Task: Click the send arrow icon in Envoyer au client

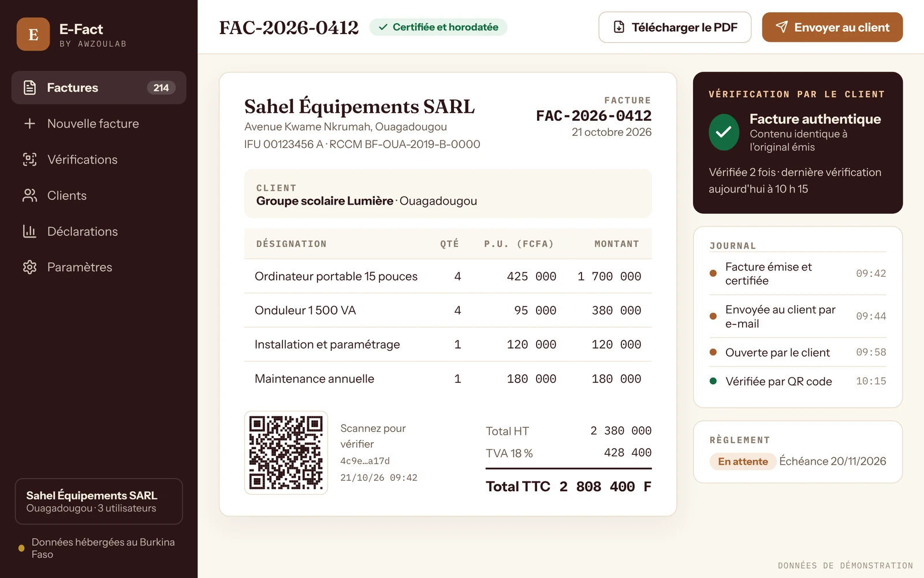Action: coord(781,27)
